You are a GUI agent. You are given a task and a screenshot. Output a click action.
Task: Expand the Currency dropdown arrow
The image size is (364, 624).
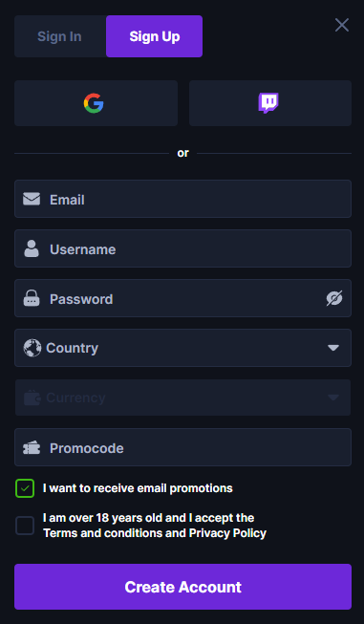click(333, 398)
